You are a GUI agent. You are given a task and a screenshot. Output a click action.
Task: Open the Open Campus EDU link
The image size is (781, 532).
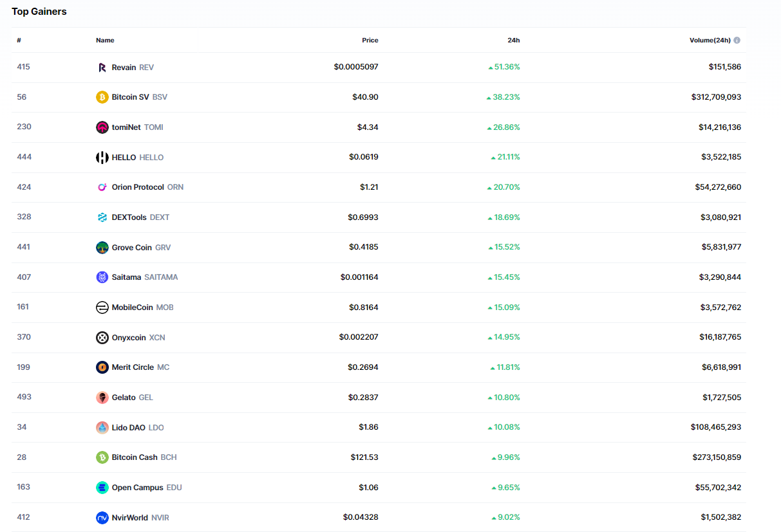[139, 488]
